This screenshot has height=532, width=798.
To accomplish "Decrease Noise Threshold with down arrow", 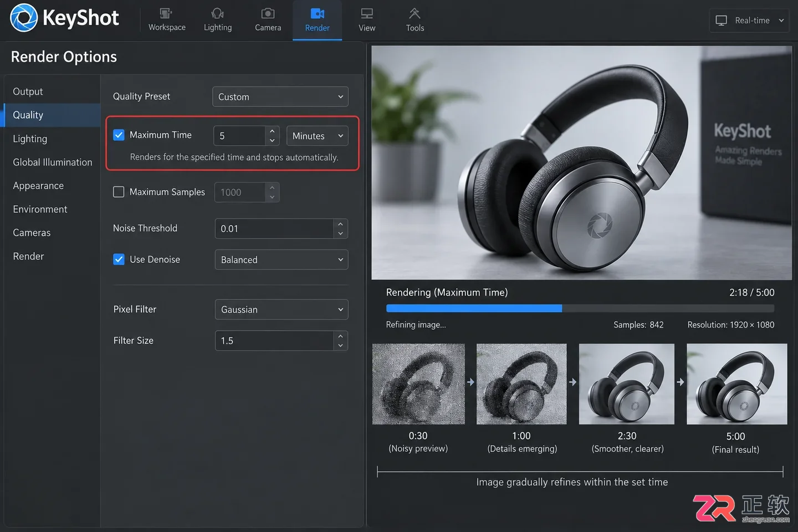I will [341, 233].
